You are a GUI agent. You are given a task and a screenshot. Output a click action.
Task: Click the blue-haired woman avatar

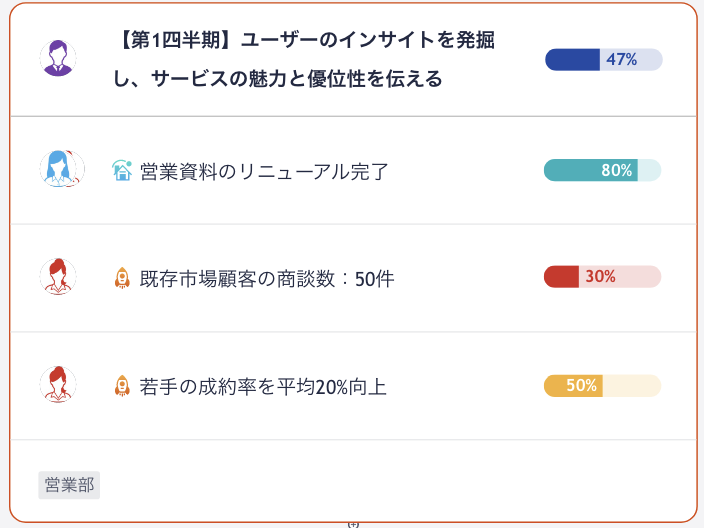coord(60,168)
